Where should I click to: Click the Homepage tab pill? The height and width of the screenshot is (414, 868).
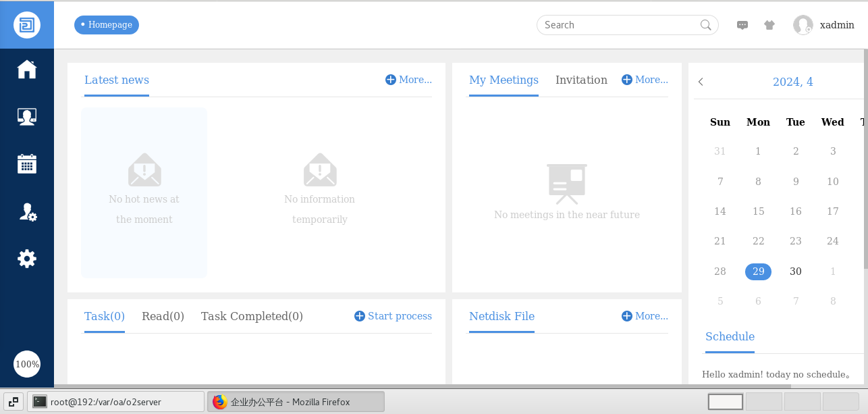pyautogui.click(x=107, y=25)
